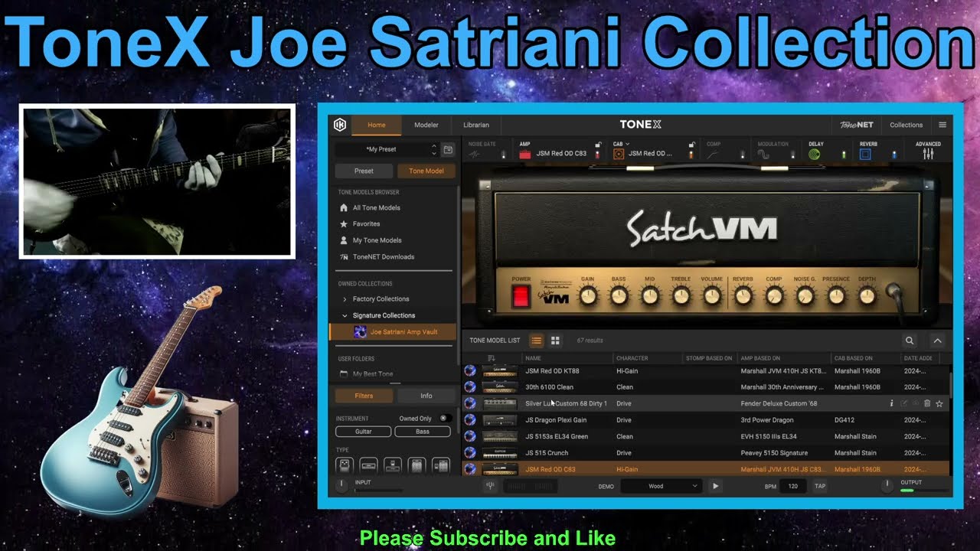Open search in tone model list
The width and height of the screenshot is (980, 551).
[x=910, y=341]
